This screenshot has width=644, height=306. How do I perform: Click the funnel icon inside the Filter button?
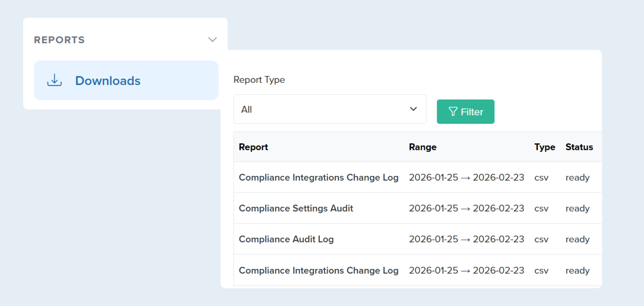(452, 111)
